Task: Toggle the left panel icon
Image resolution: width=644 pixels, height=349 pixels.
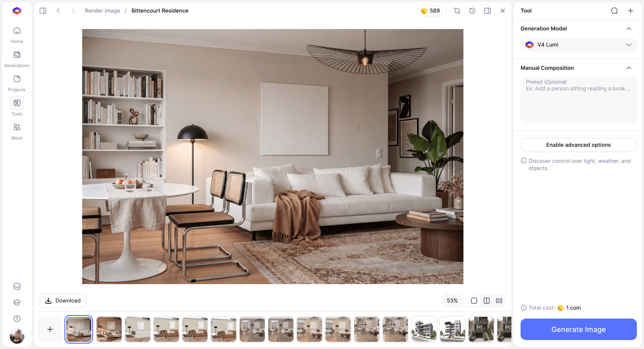Action: click(x=43, y=11)
